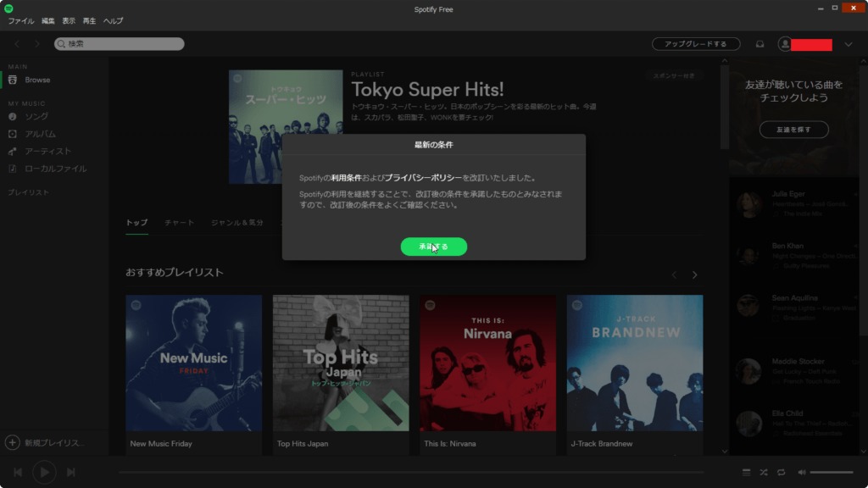Screen dimensions: 868x488
Task: Click the Top Hits Japan caption
Action: (303, 444)
